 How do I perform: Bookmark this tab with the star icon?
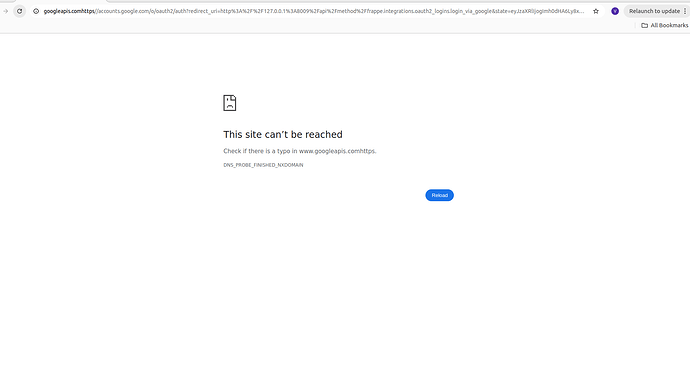(x=596, y=11)
